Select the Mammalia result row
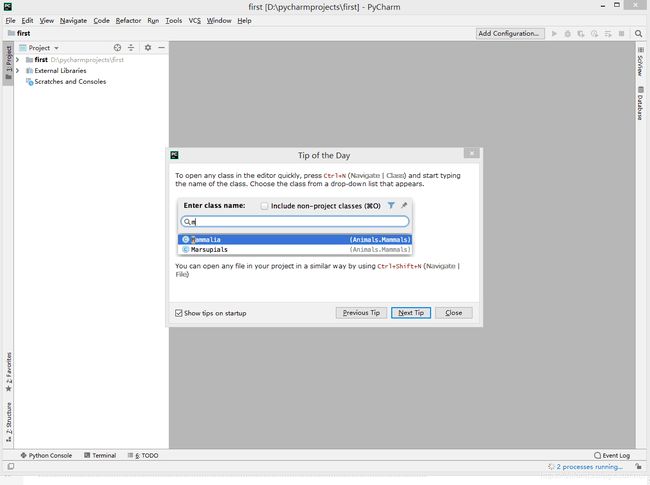 pyautogui.click(x=295, y=240)
